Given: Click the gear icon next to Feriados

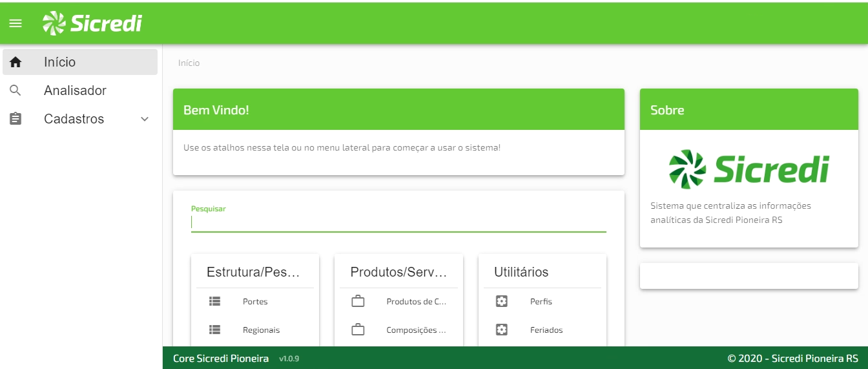Looking at the screenshot, I should 502,330.
